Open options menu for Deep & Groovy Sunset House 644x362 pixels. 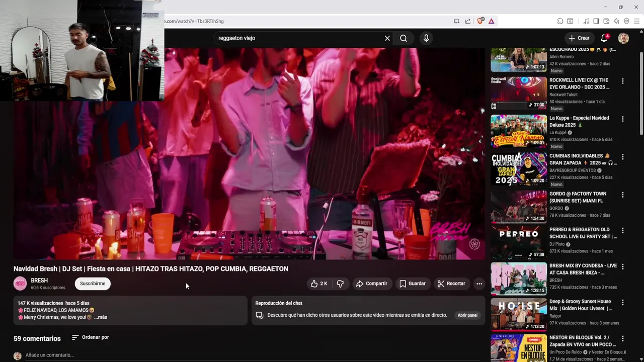click(x=623, y=303)
